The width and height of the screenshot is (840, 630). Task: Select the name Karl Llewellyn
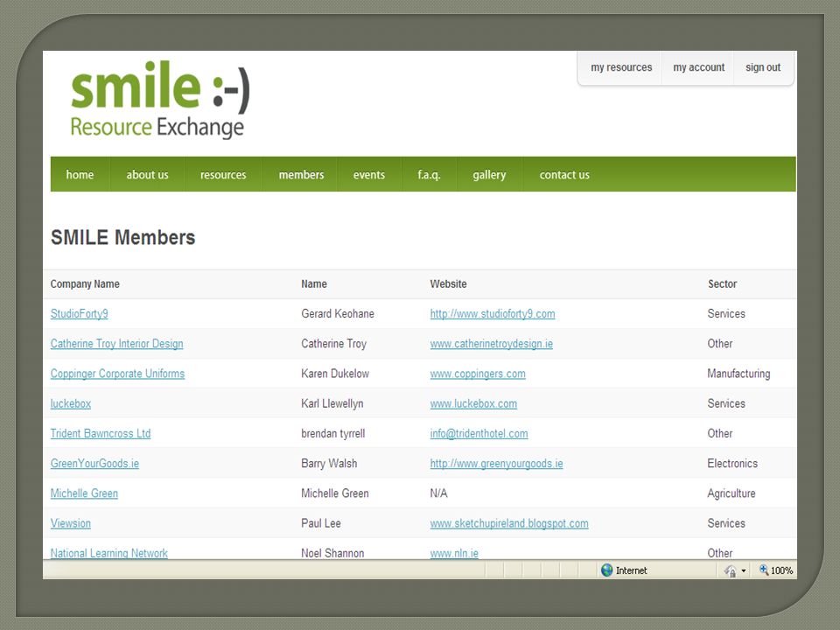coord(332,404)
